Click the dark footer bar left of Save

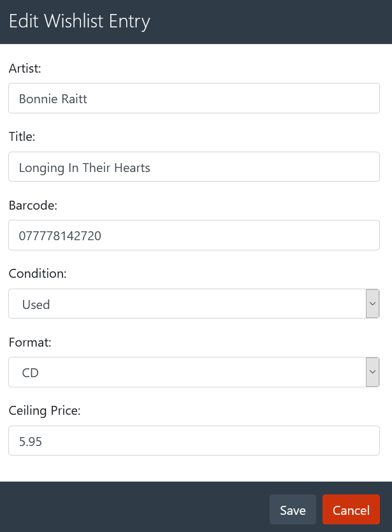click(x=127, y=508)
